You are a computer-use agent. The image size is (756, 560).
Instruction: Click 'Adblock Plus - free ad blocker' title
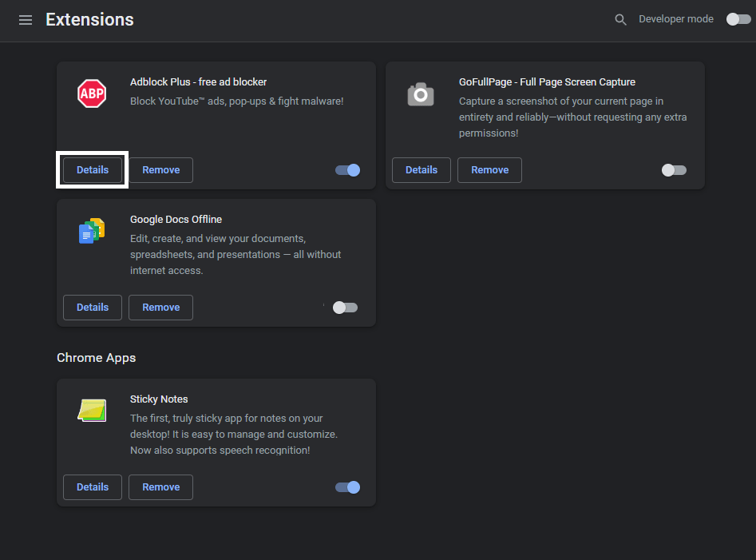(x=198, y=82)
